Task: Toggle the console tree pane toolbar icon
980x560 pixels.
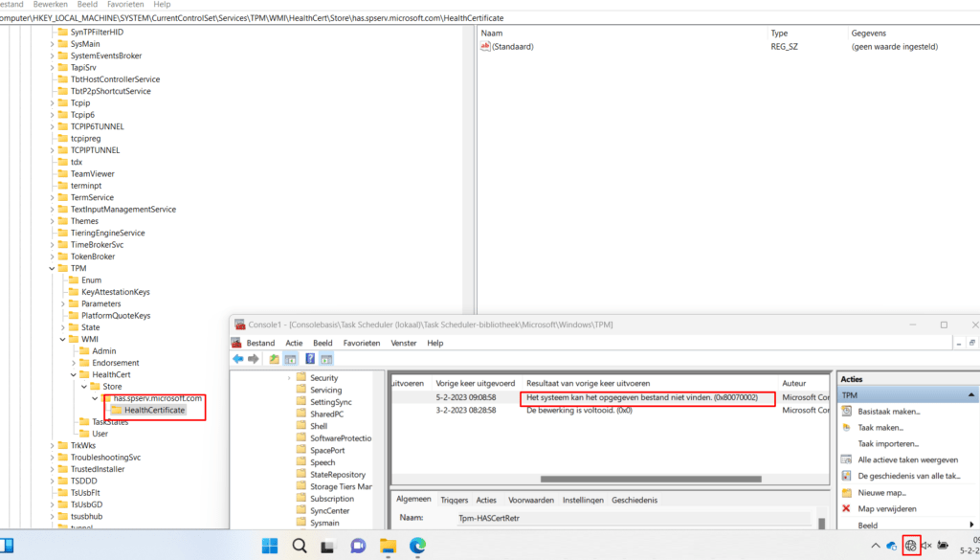Action: [x=290, y=359]
